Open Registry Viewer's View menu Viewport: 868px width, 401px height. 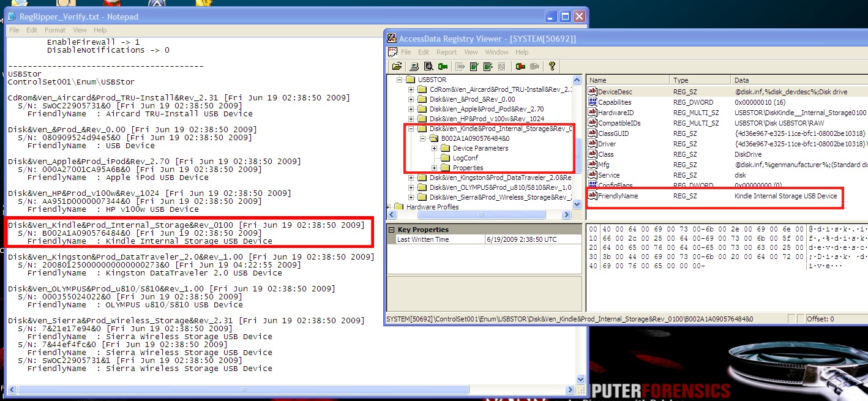pos(471,53)
